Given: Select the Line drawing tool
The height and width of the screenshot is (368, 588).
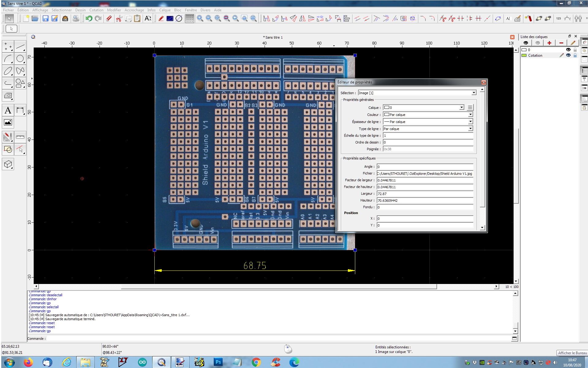Looking at the screenshot, I should (x=20, y=47).
